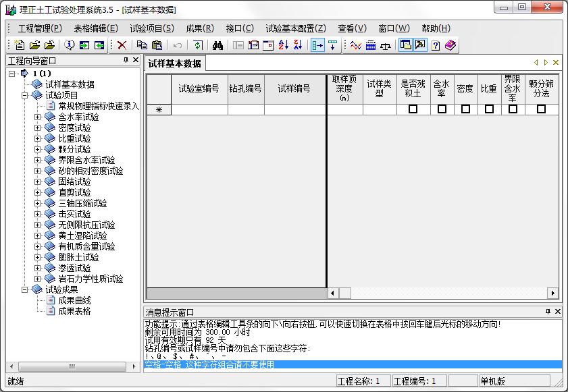The height and width of the screenshot is (392, 568).
Task: Click the grey list form icon
Action: 238,45
